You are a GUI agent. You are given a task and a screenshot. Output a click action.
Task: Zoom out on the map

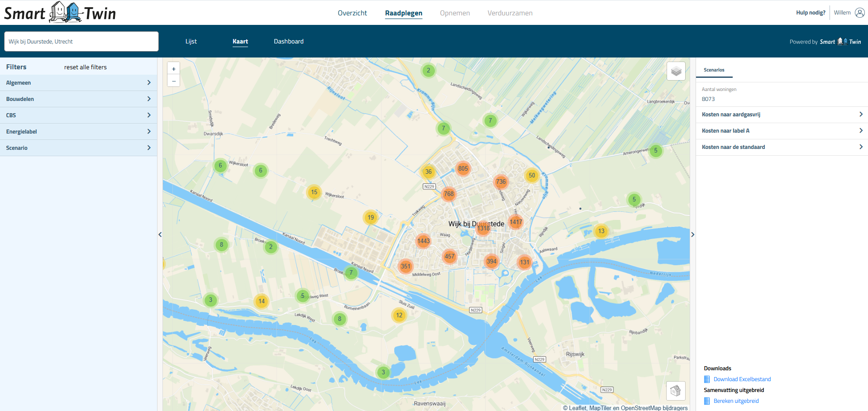pos(174,81)
